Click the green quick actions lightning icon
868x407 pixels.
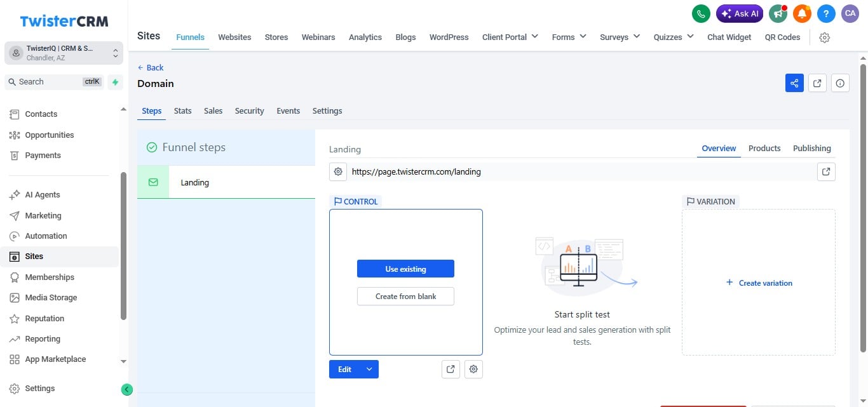coord(115,82)
